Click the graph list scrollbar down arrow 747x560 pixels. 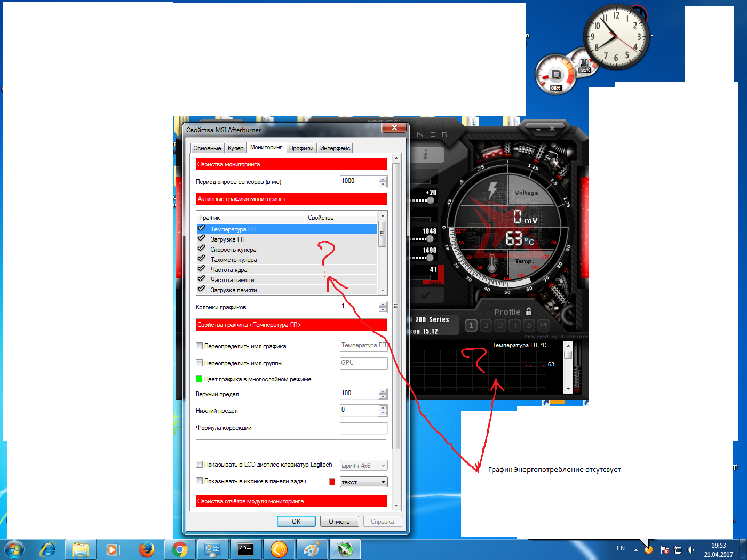tap(383, 291)
